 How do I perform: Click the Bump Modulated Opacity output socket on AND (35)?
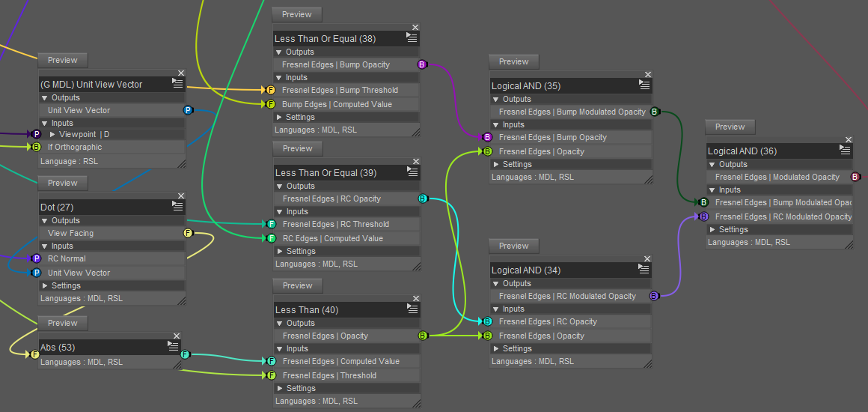click(x=654, y=112)
